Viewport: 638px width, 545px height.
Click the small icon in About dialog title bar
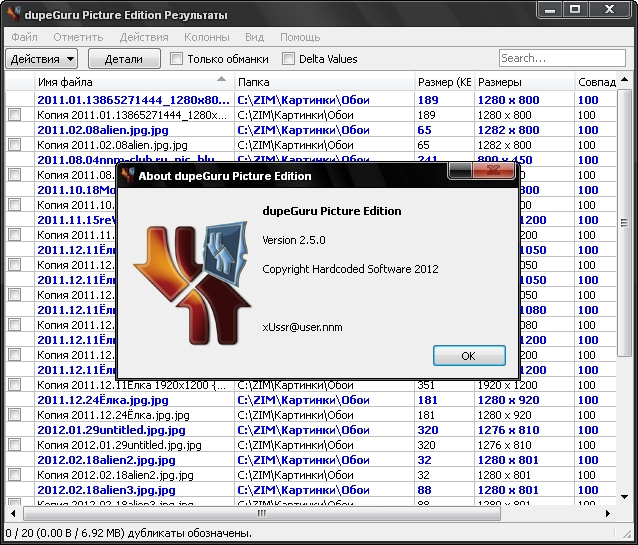pos(128,176)
